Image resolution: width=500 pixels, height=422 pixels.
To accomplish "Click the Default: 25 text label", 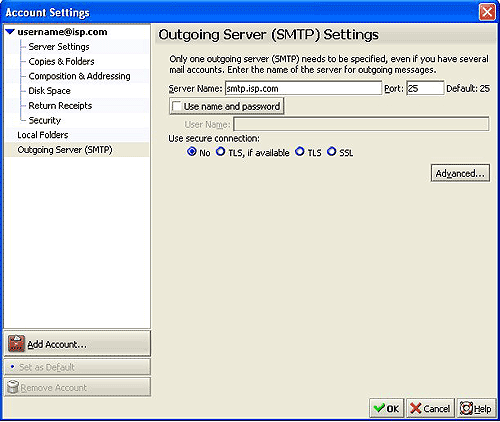I will click(x=468, y=89).
